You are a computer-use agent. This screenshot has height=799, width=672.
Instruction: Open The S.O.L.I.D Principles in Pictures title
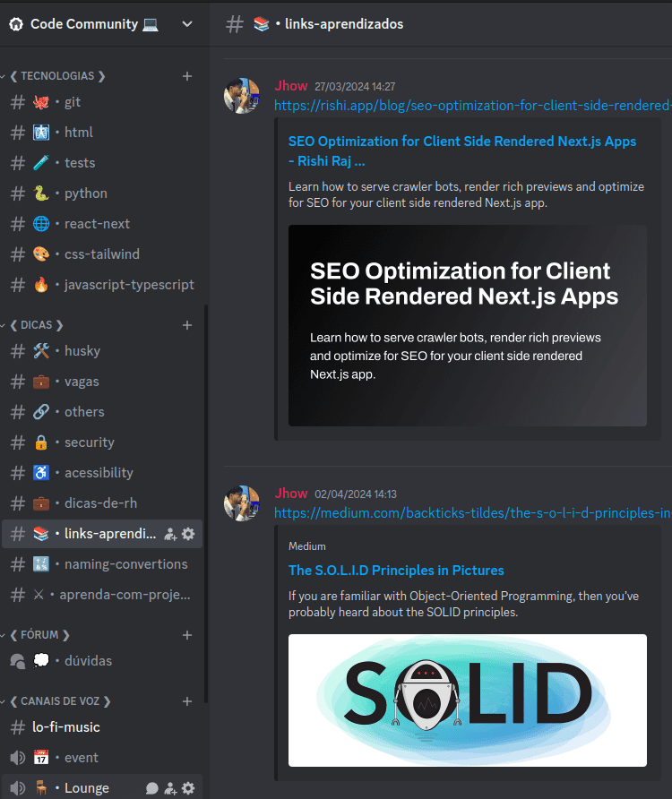(396, 571)
